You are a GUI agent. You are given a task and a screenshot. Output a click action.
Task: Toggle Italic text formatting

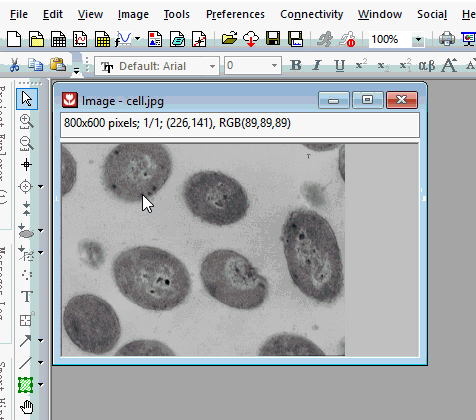point(317,65)
